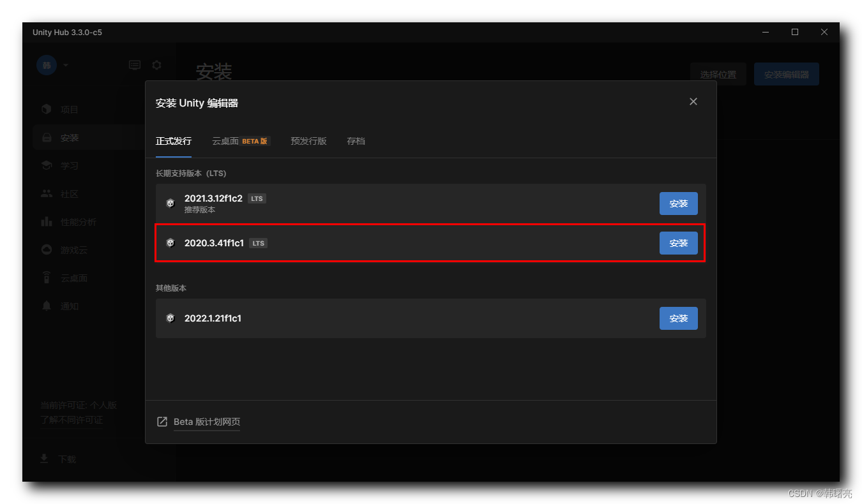Image resolution: width=862 pixels, height=504 pixels.
Task: Click the 安装 lock icon
Action: click(47, 138)
